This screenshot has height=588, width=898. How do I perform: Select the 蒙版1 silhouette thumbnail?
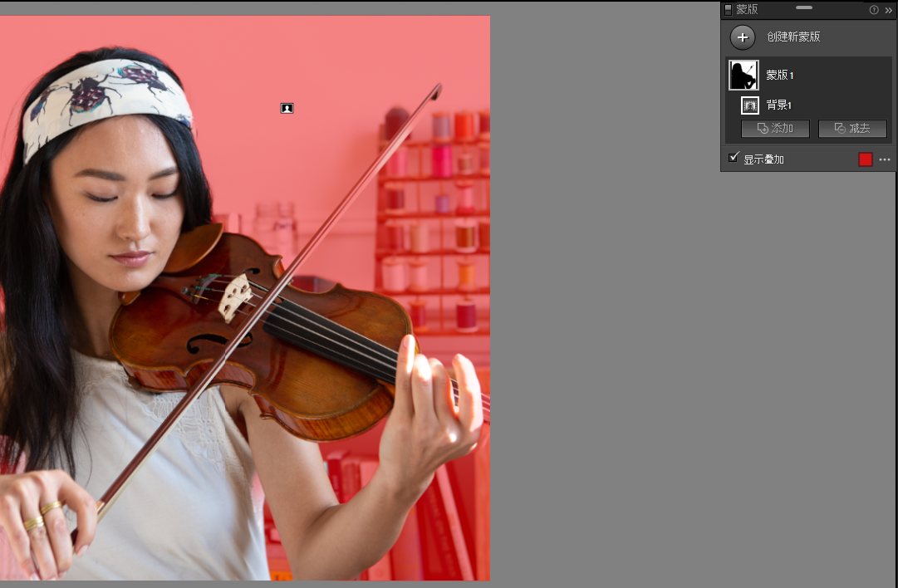pyautogui.click(x=743, y=76)
